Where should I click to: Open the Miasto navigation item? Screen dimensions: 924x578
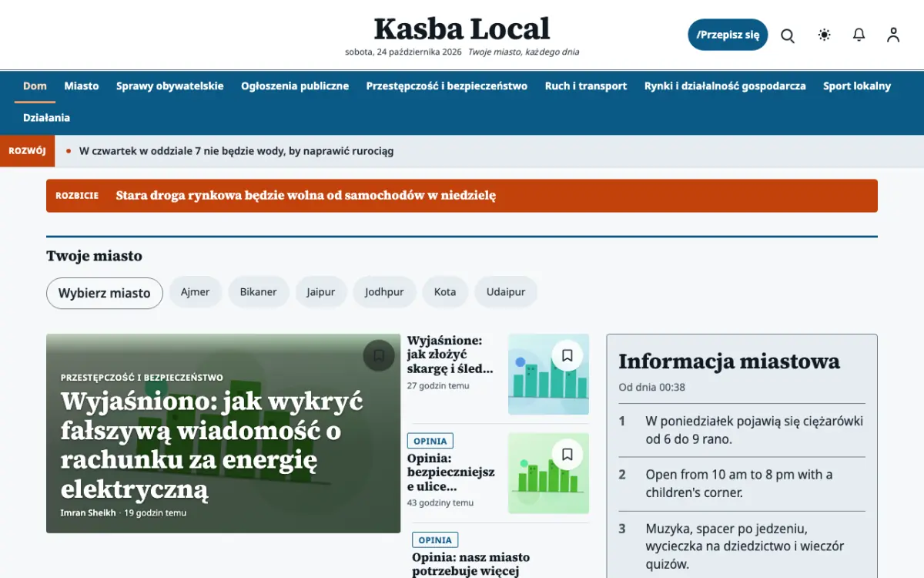click(x=82, y=86)
